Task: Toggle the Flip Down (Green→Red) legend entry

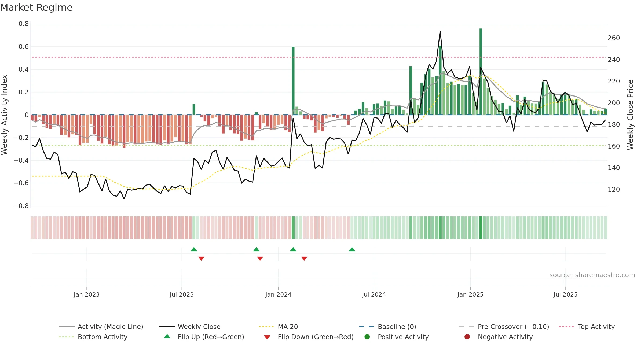Action: pyautogui.click(x=309, y=337)
